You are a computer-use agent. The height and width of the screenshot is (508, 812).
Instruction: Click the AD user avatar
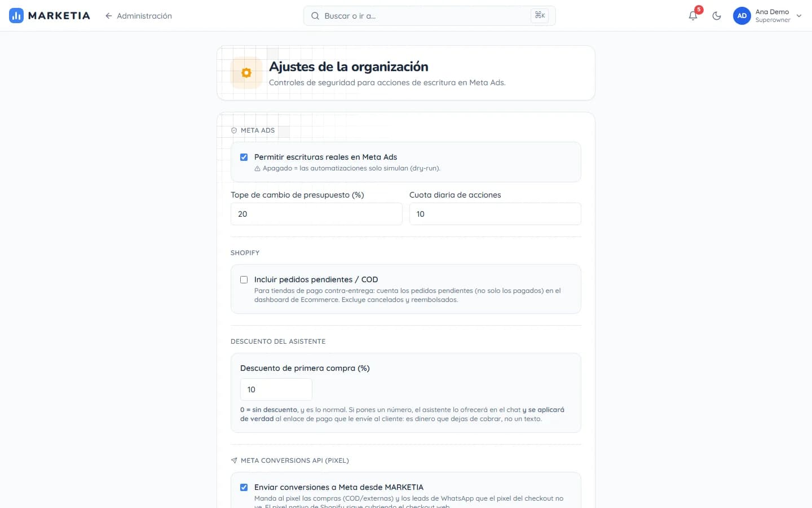pos(742,16)
